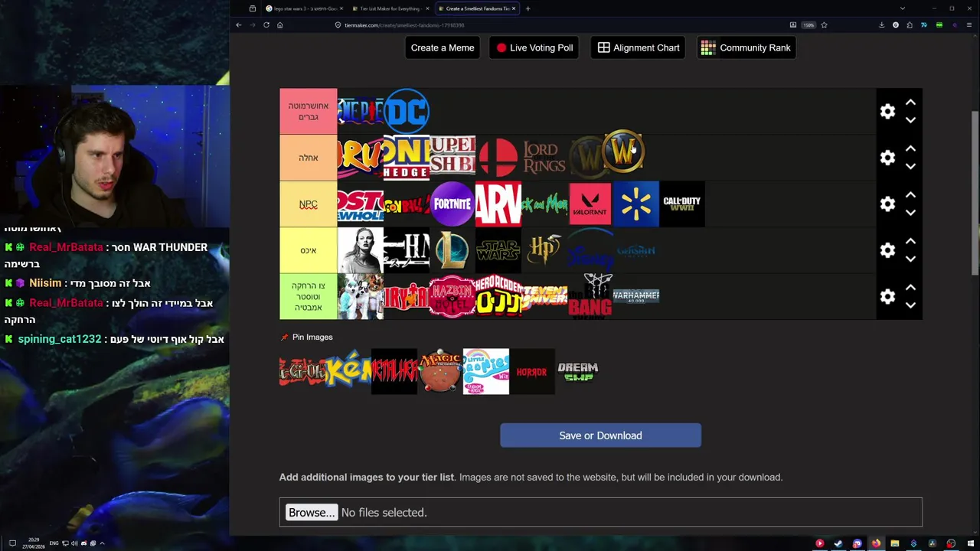
Task: Move the green bottom tier row down
Action: click(910, 305)
